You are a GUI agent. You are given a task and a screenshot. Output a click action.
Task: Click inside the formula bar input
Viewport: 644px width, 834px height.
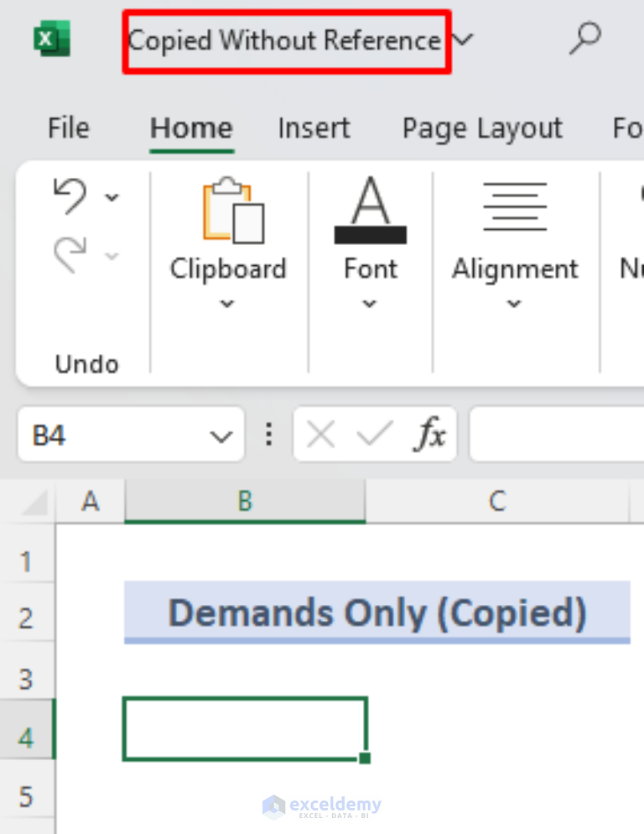553,435
